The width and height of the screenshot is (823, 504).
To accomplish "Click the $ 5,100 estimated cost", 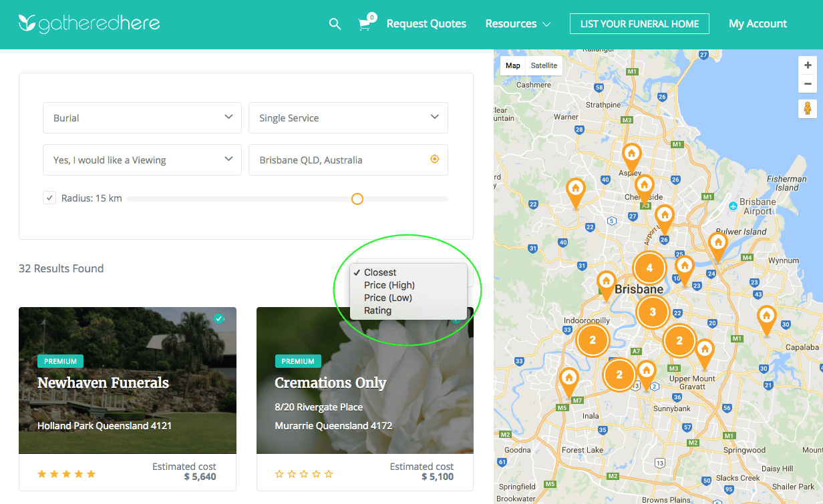I will click(x=438, y=477).
